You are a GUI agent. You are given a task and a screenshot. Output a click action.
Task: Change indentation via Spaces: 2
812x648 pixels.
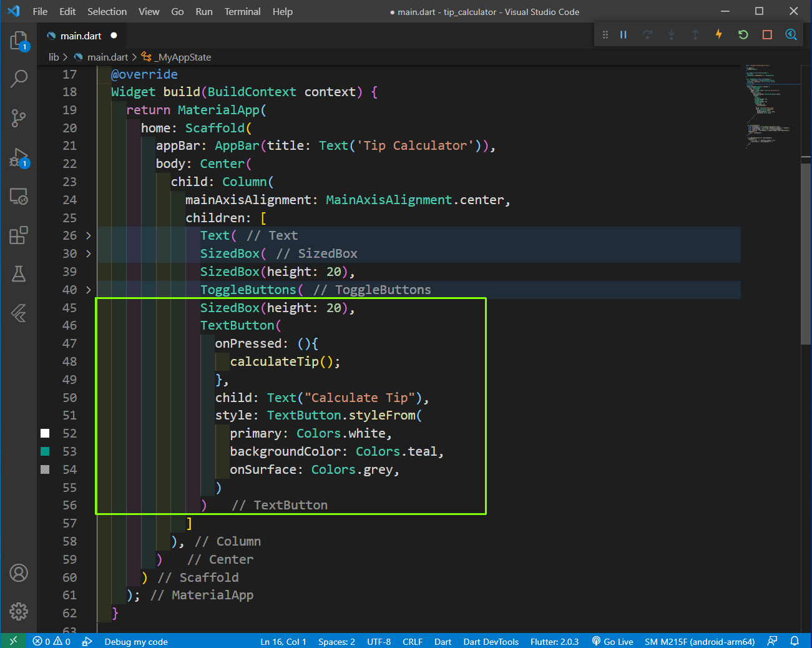(336, 641)
